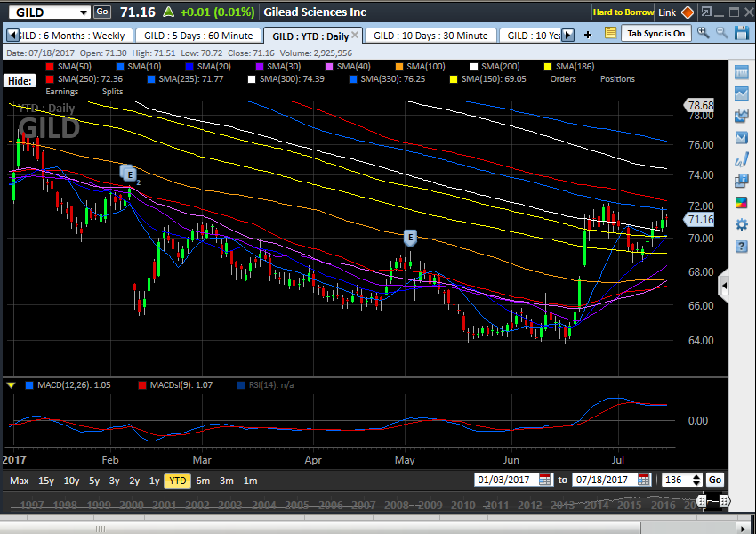Pop out the chart window with arrow icon
This screenshot has width=756, height=534.
point(706,12)
